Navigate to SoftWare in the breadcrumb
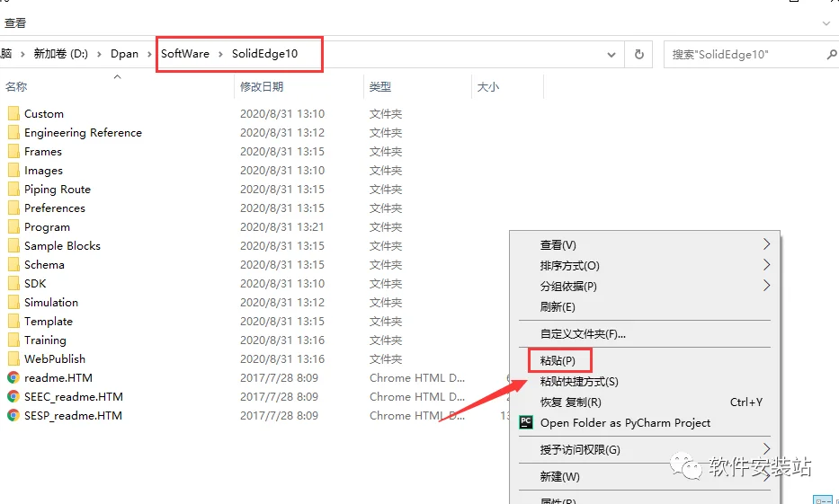 (x=185, y=54)
